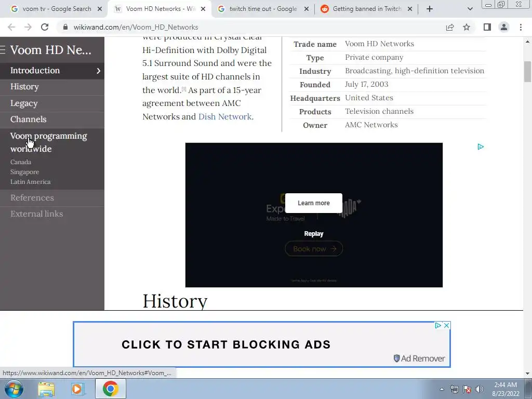Click Learn more on the video ad

point(313,203)
